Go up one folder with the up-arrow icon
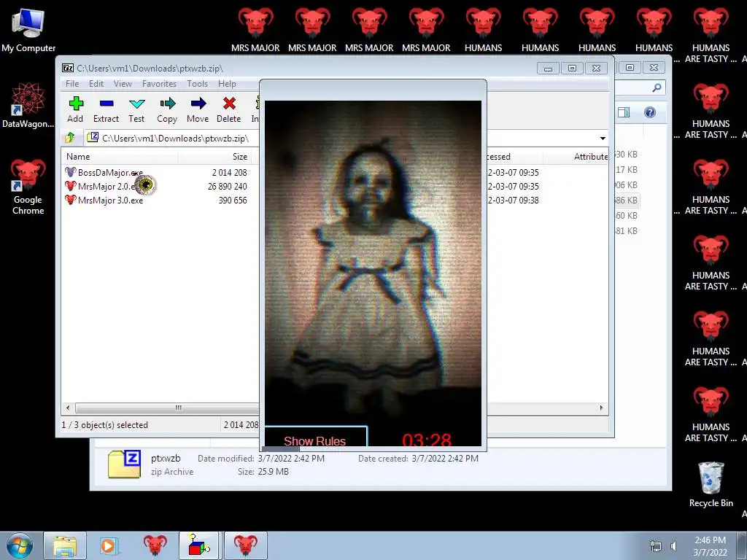Screen dimensions: 747x560 (70, 138)
